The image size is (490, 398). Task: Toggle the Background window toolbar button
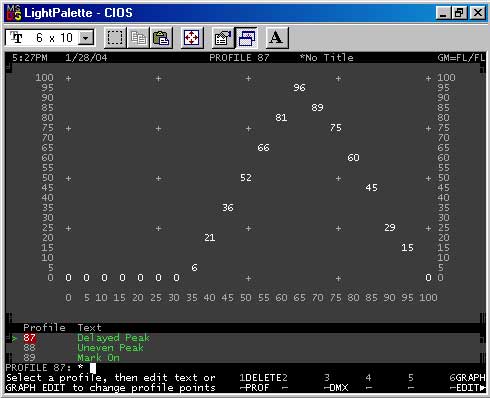246,38
